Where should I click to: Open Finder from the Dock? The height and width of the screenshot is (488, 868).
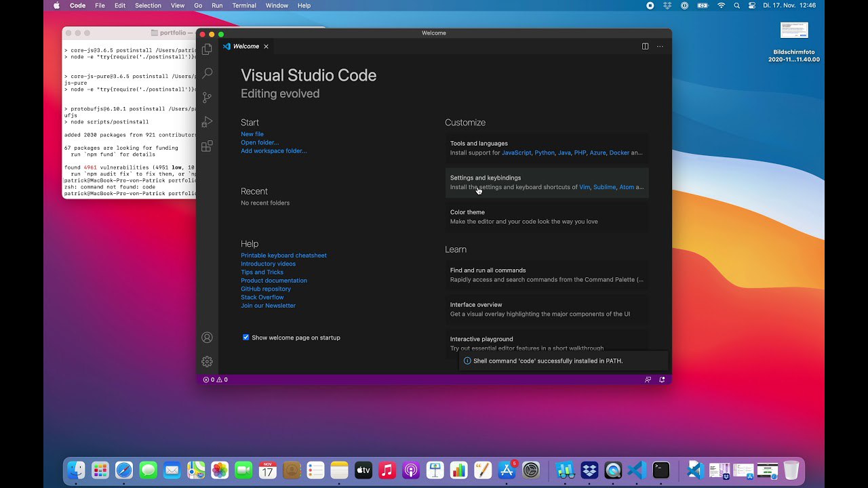pos(77,470)
